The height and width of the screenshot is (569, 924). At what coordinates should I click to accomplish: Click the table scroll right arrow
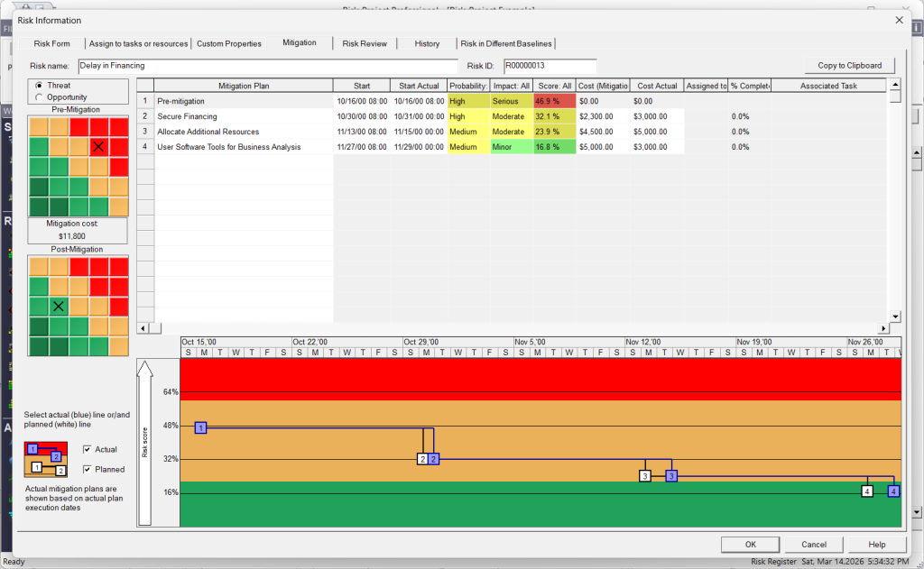882,328
